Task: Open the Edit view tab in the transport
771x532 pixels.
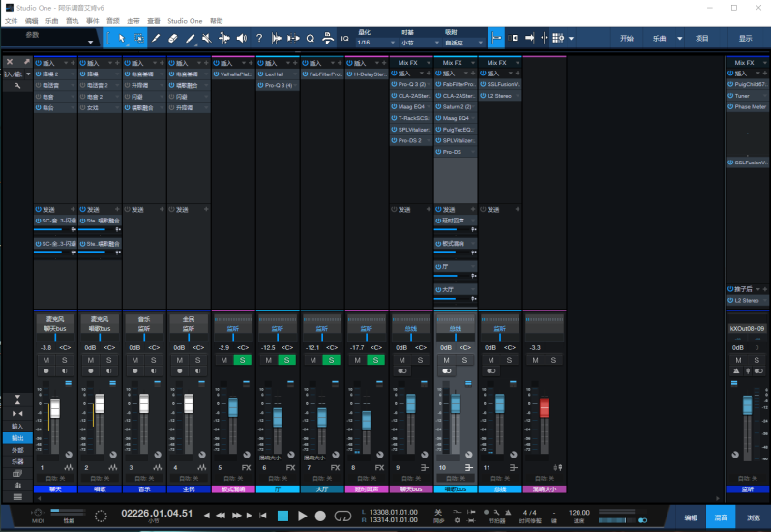Action: tap(691, 517)
